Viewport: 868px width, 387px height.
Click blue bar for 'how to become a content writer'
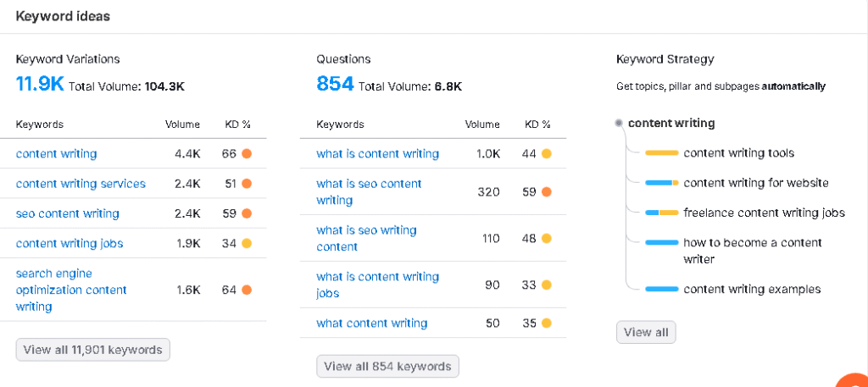coord(661,243)
